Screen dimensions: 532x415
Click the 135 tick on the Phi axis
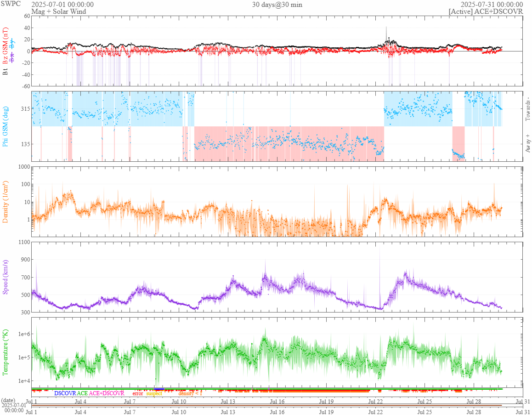pos(26,144)
